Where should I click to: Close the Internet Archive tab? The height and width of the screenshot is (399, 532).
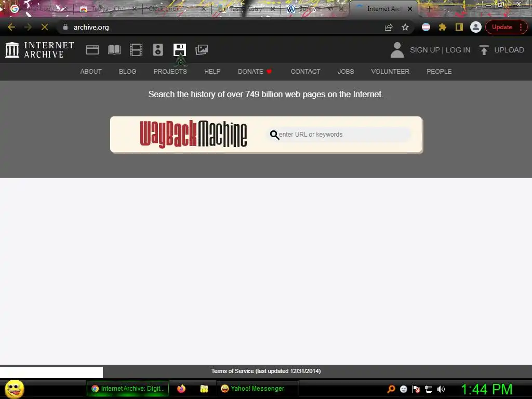(410, 9)
